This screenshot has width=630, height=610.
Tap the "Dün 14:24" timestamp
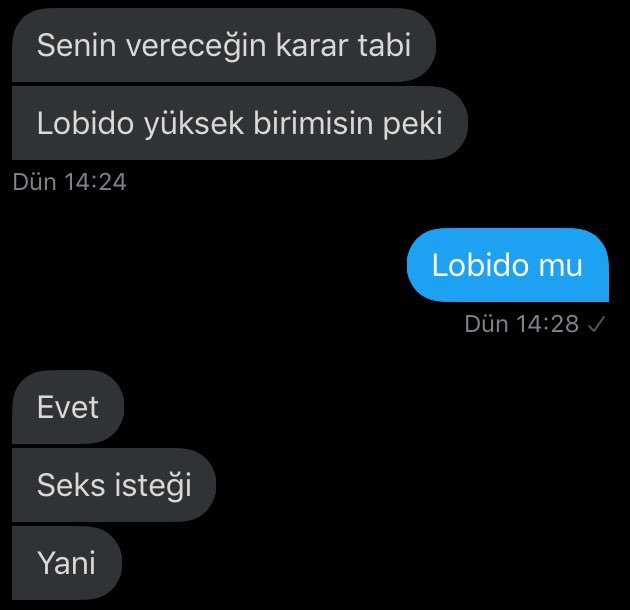click(x=70, y=182)
